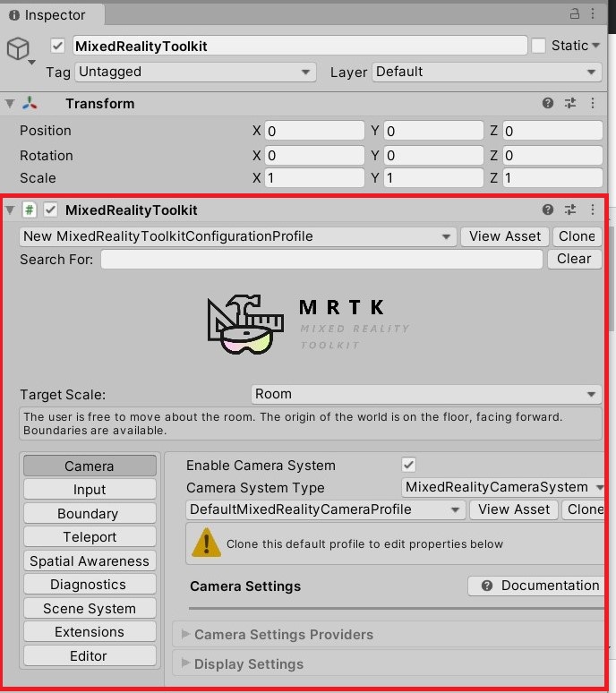The image size is (616, 693).
Task: Open the Inspector tab's three-dot menu
Action: pos(593,13)
